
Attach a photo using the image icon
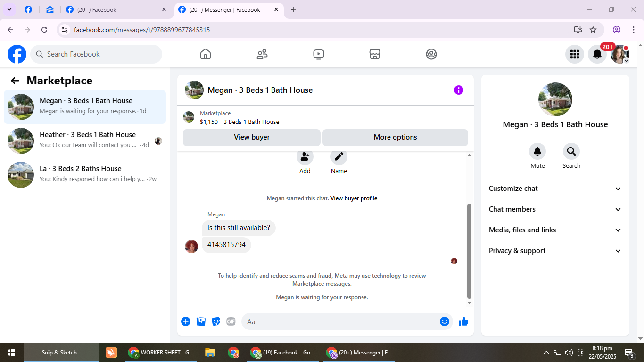(201, 321)
